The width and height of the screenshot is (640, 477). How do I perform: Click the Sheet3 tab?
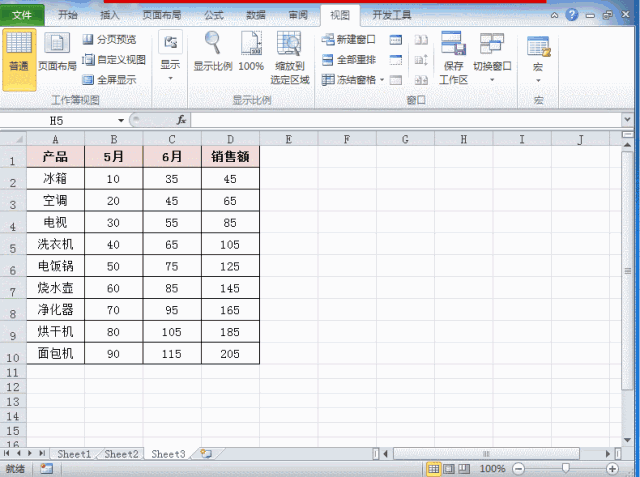tap(168, 454)
